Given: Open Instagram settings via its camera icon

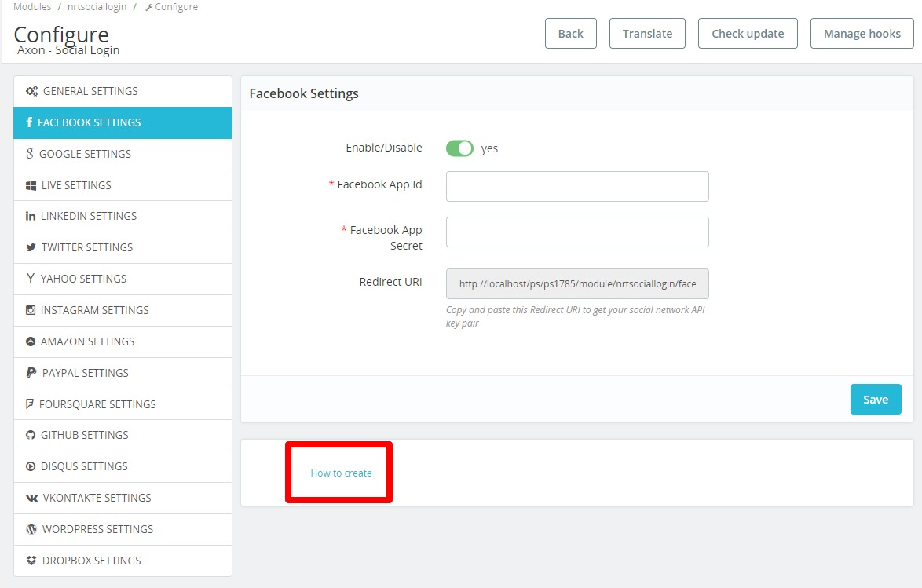Looking at the screenshot, I should click(x=31, y=310).
